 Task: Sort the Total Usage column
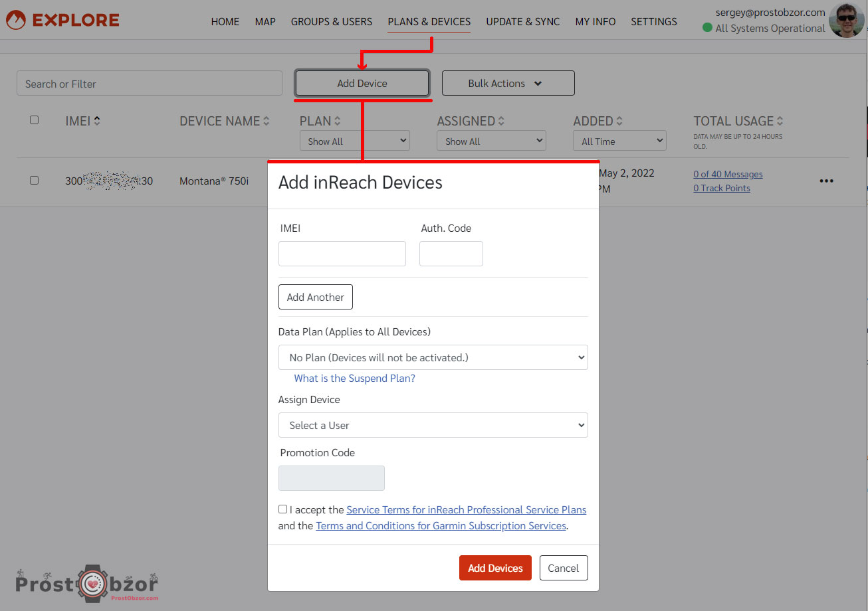click(x=780, y=122)
